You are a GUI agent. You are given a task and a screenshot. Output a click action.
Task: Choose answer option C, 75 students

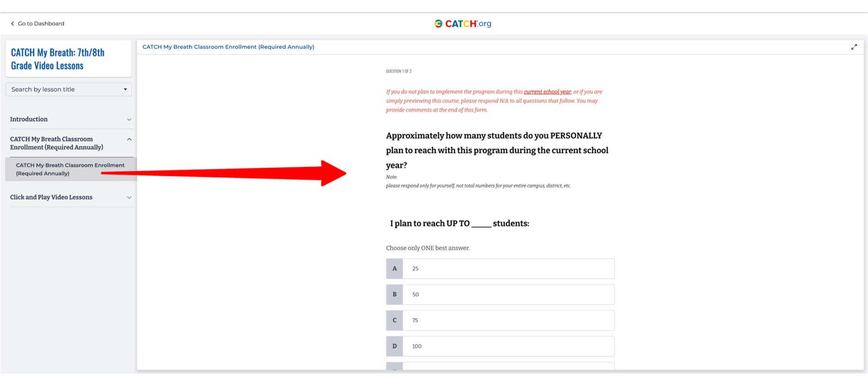pos(508,321)
